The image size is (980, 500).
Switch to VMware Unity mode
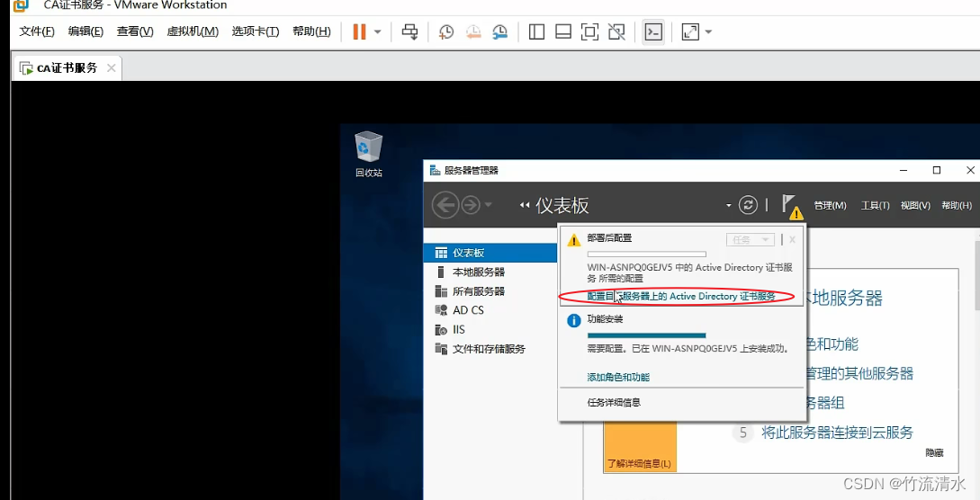point(616,31)
